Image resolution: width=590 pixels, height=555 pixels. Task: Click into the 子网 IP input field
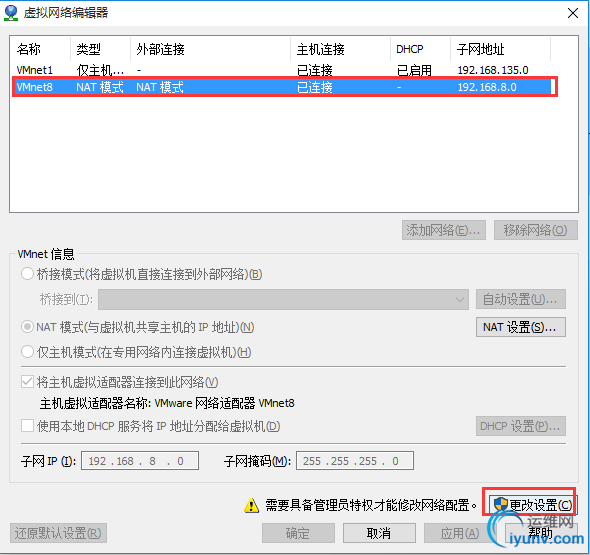click(x=140, y=461)
